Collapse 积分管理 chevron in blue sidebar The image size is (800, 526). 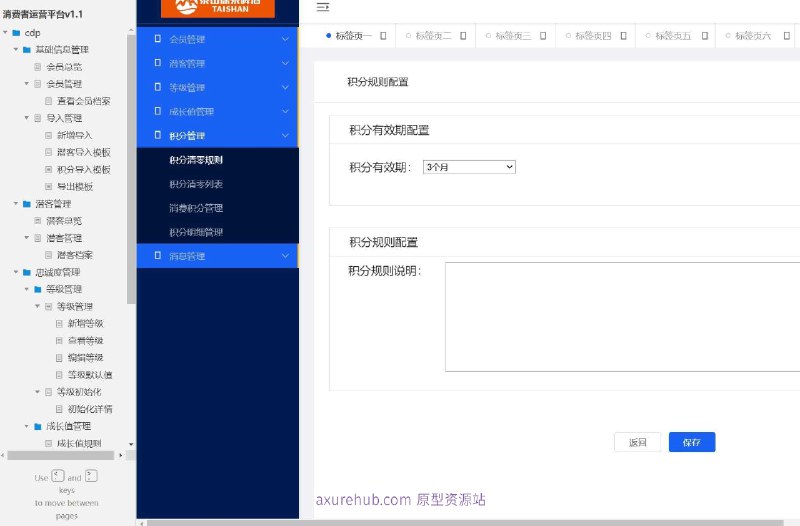[x=285, y=135]
